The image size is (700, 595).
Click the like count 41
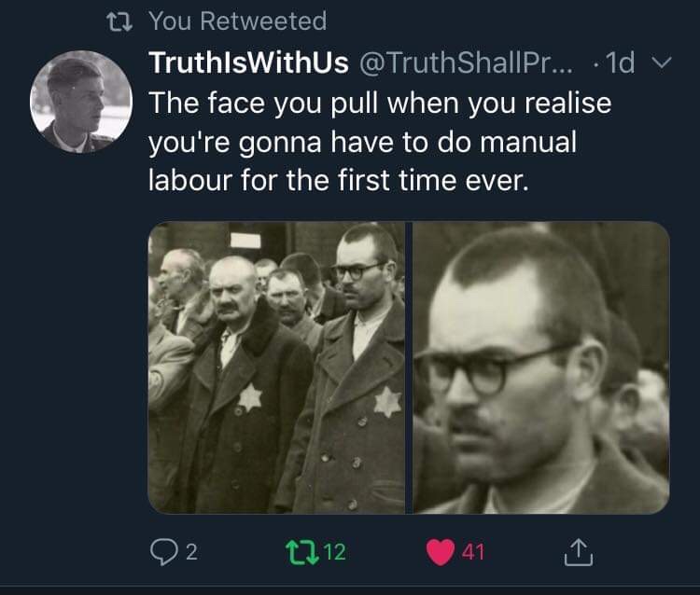pyautogui.click(x=473, y=552)
